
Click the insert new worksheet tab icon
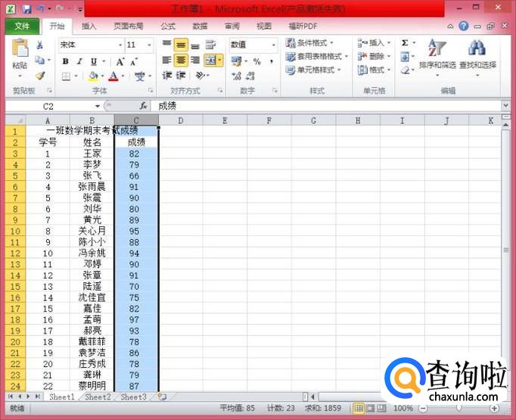[162, 397]
